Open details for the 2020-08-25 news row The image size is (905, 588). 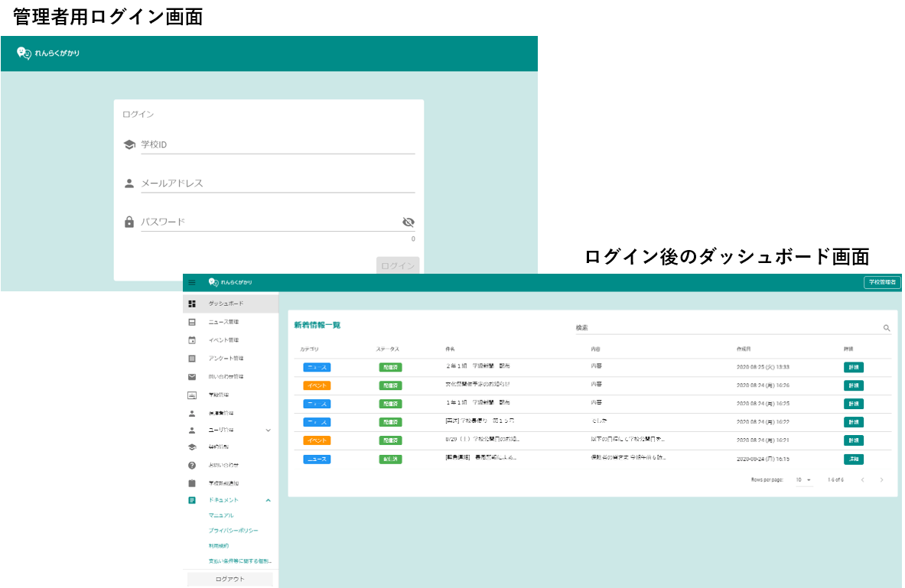click(x=853, y=368)
